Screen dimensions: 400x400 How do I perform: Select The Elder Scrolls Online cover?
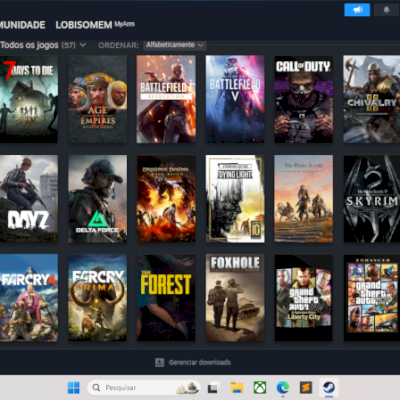click(303, 199)
